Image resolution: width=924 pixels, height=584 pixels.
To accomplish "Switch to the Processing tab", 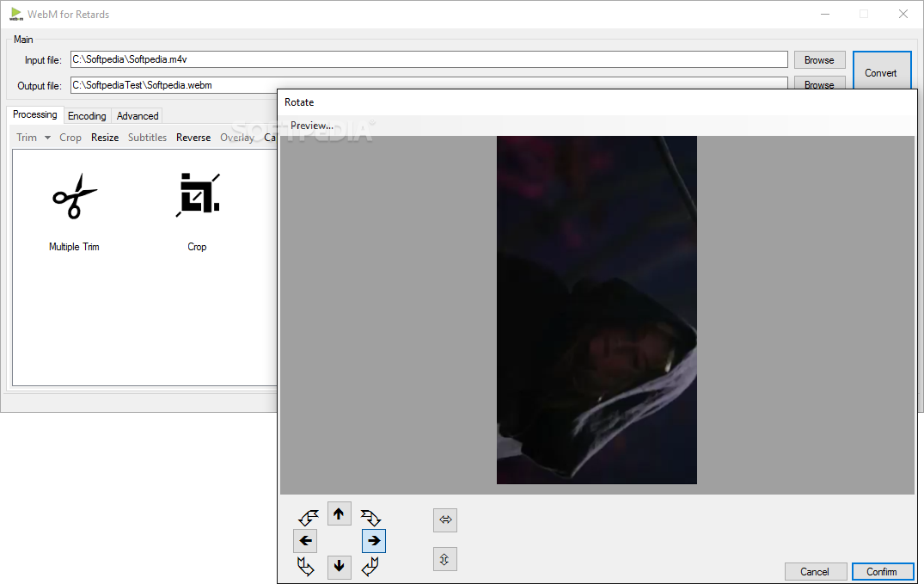I will (x=34, y=114).
